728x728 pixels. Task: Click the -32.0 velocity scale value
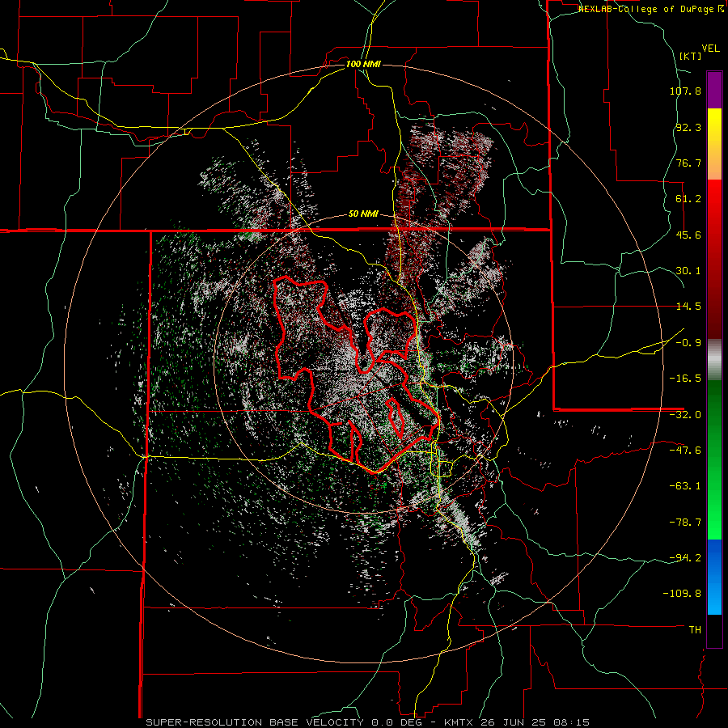click(x=685, y=415)
